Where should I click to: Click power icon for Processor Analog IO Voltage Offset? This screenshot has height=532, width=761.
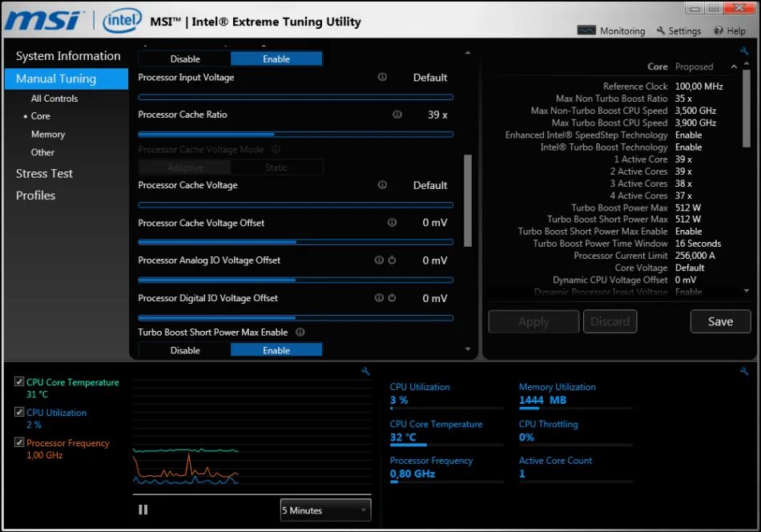coord(392,260)
